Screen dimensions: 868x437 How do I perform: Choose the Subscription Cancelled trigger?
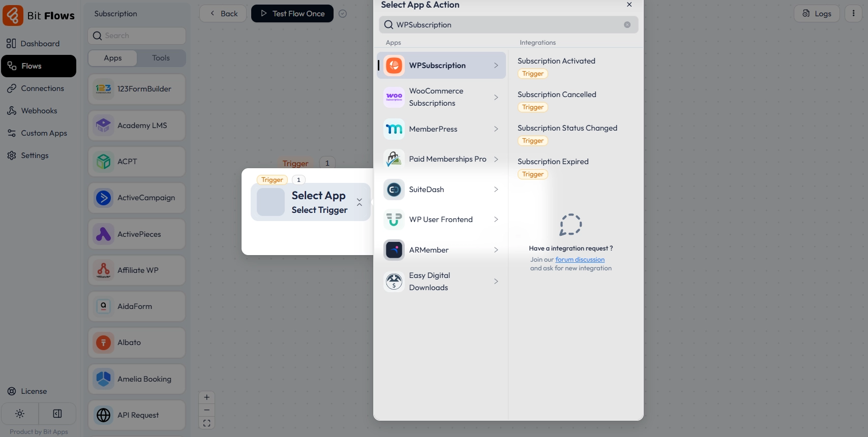[x=557, y=95]
